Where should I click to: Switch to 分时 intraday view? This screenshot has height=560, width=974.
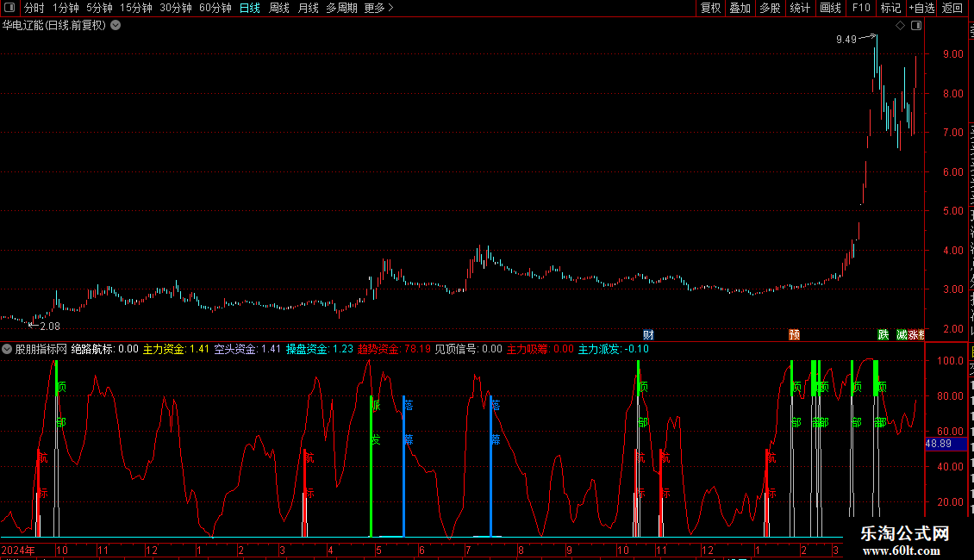point(34,8)
